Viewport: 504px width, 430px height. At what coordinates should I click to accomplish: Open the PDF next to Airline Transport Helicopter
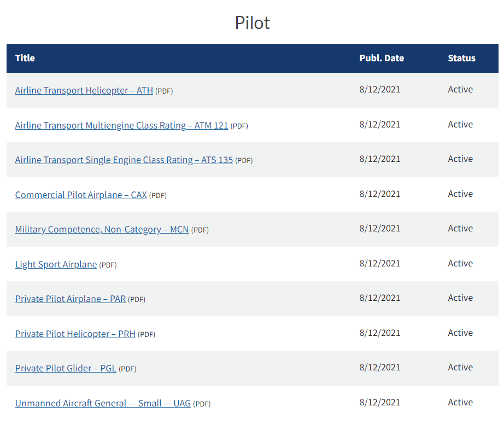[163, 91]
